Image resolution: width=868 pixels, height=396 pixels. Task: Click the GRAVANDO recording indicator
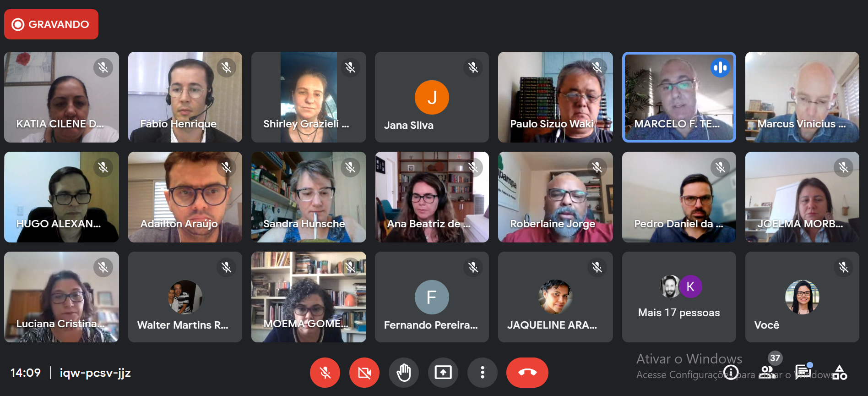(51, 24)
